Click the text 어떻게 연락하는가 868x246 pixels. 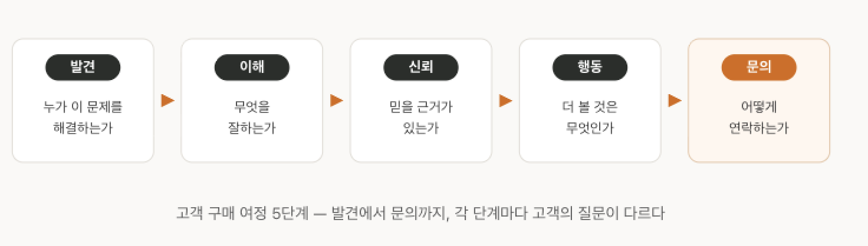point(759,117)
